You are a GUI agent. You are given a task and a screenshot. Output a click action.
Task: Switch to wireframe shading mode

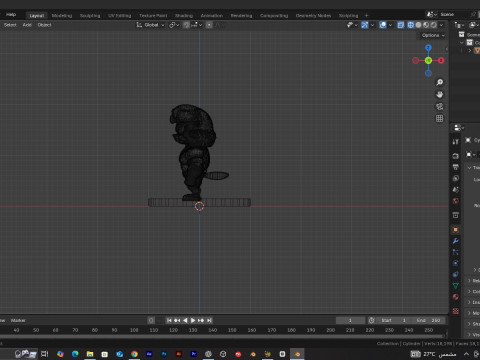tap(411, 25)
